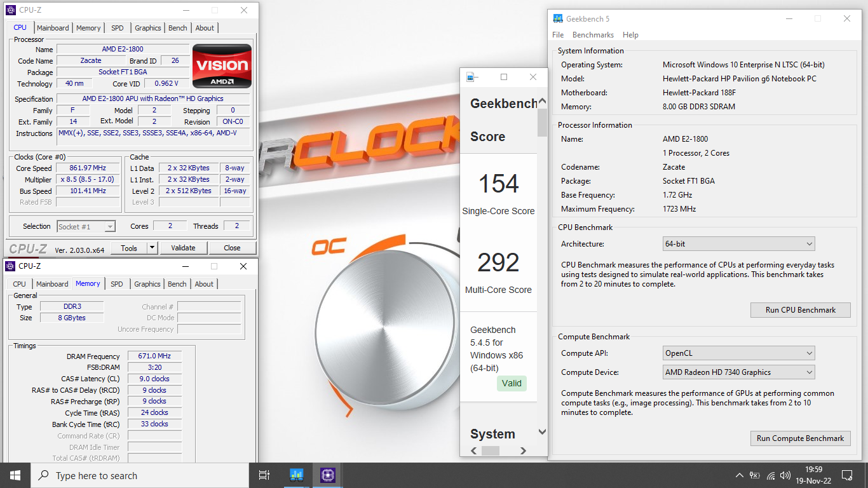This screenshot has width=868, height=488.
Task: Click scroll up arrow in Geekbench results window
Action: pyautogui.click(x=542, y=102)
